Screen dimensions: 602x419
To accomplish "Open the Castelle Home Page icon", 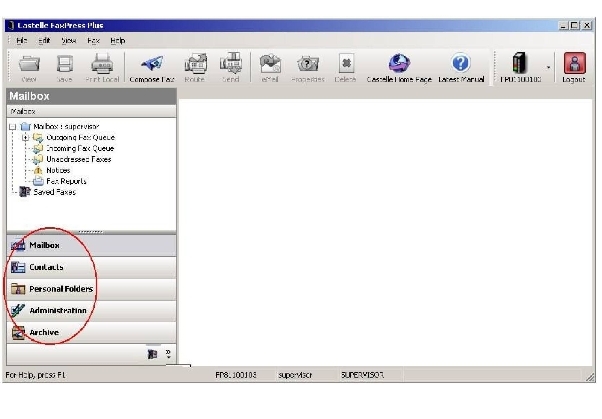I will 399,64.
